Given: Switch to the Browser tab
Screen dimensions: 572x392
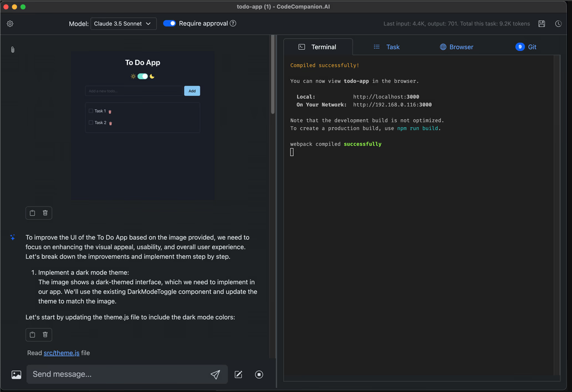Looking at the screenshot, I should [456, 47].
